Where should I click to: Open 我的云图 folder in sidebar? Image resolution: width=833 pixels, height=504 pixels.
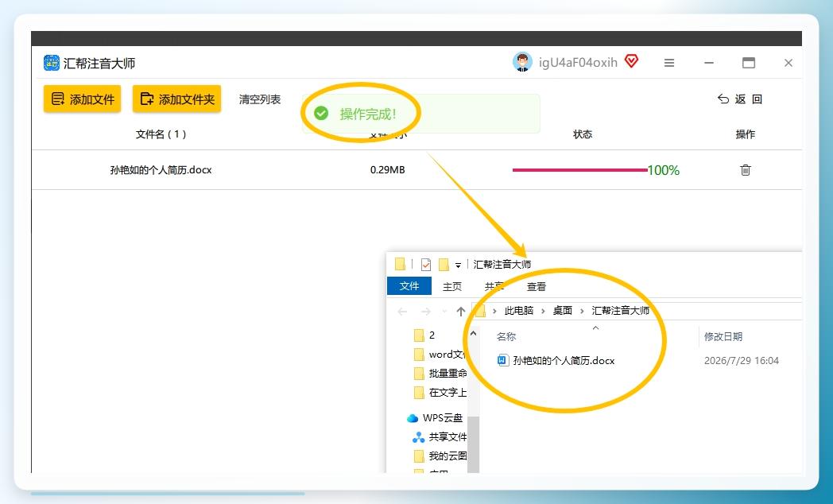click(440, 456)
